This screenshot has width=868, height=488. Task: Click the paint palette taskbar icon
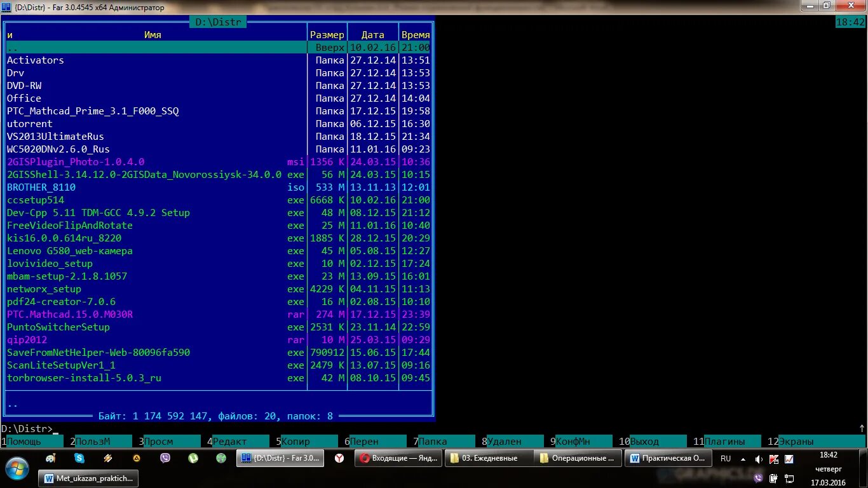coord(51,457)
